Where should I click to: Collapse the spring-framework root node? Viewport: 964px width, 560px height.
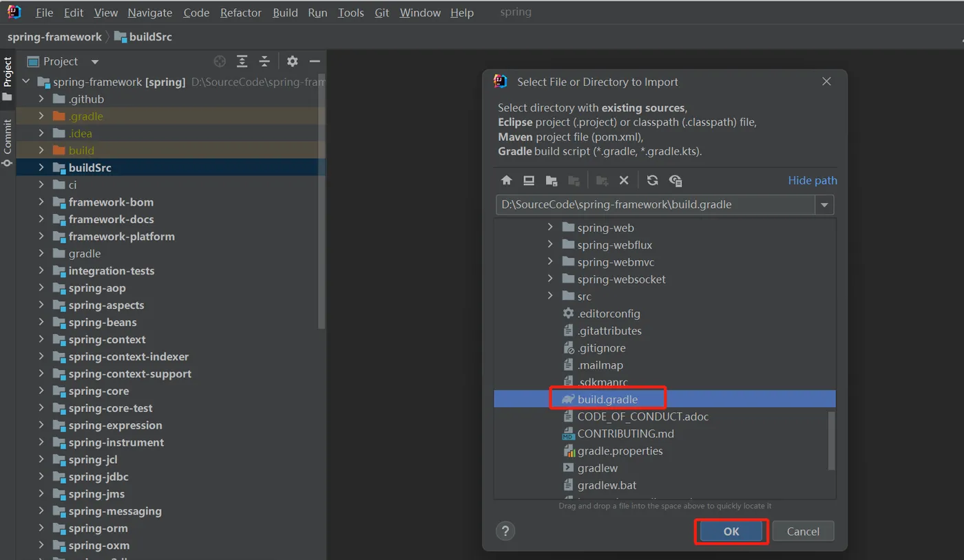tap(26, 82)
